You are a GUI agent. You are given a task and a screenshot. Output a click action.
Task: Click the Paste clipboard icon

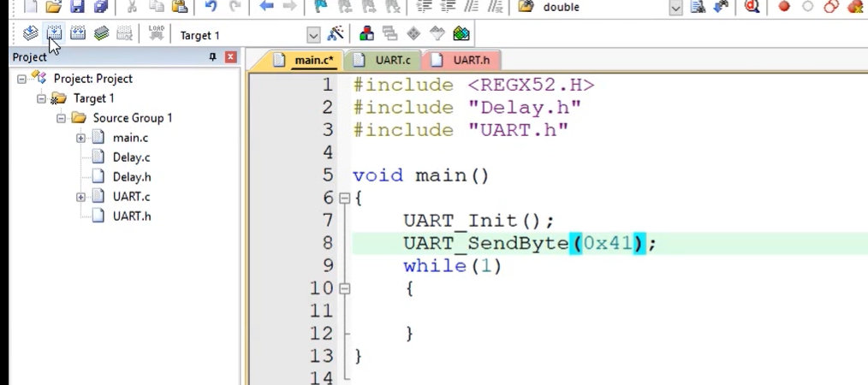(179, 6)
